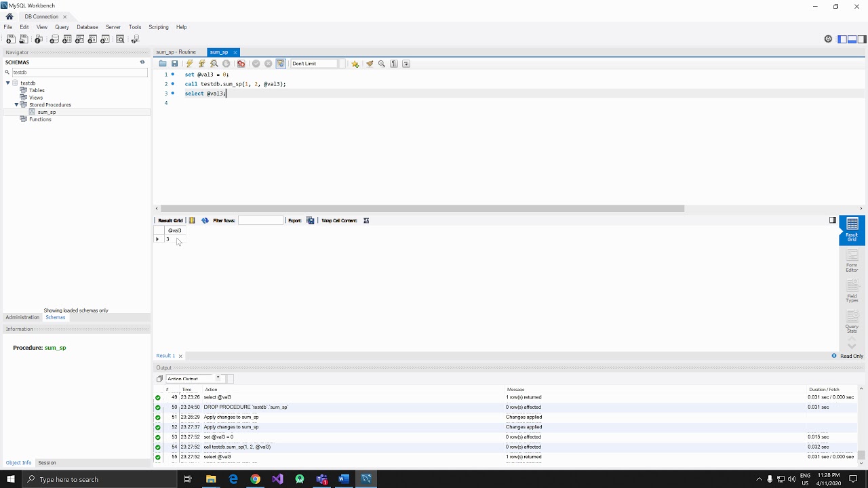Reconnect to DBMS icon
This screenshot has height=488, width=868.
click(135, 39)
